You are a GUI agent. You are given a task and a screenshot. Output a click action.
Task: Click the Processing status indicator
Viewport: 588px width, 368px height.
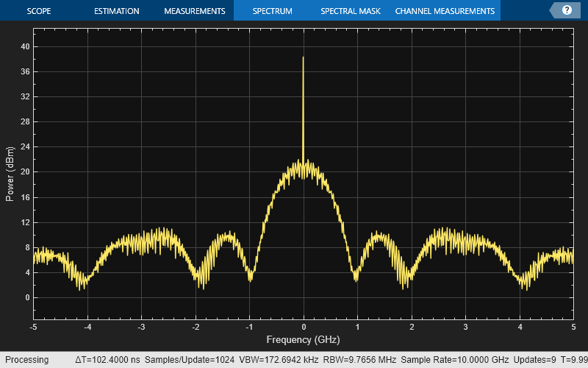[x=26, y=360]
